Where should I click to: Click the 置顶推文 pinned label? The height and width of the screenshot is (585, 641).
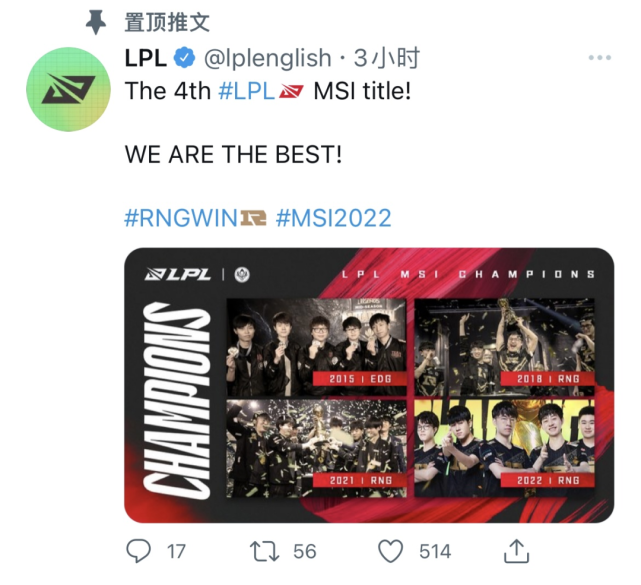point(167,22)
